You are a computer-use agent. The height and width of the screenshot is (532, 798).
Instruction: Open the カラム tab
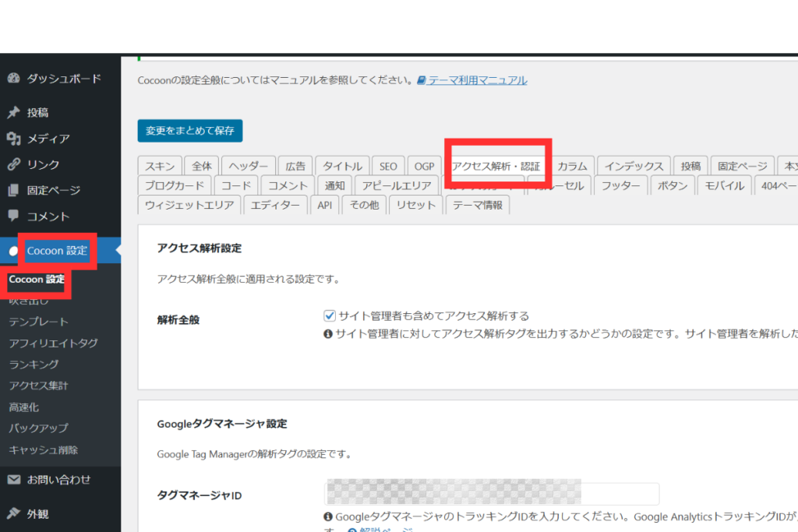pos(572,167)
